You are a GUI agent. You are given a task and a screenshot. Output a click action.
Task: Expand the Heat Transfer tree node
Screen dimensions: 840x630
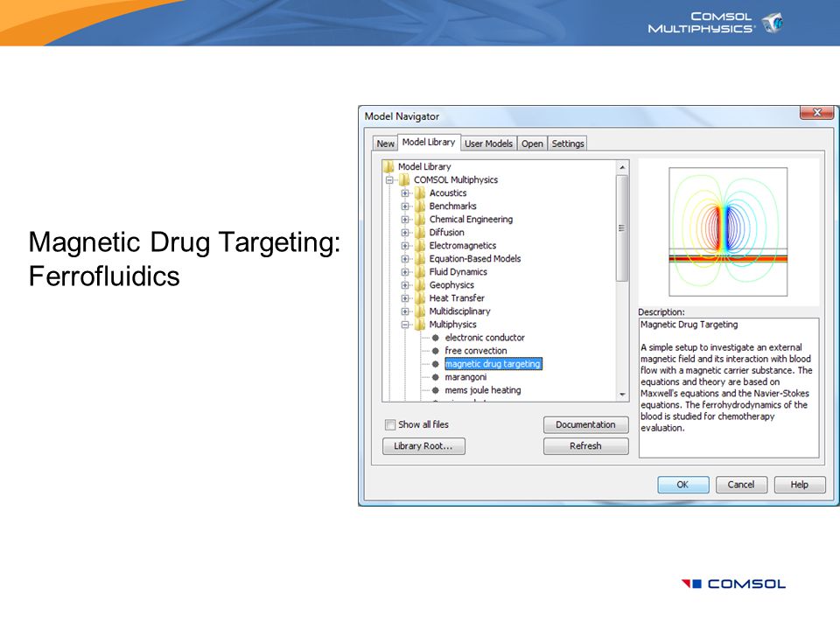(405, 298)
